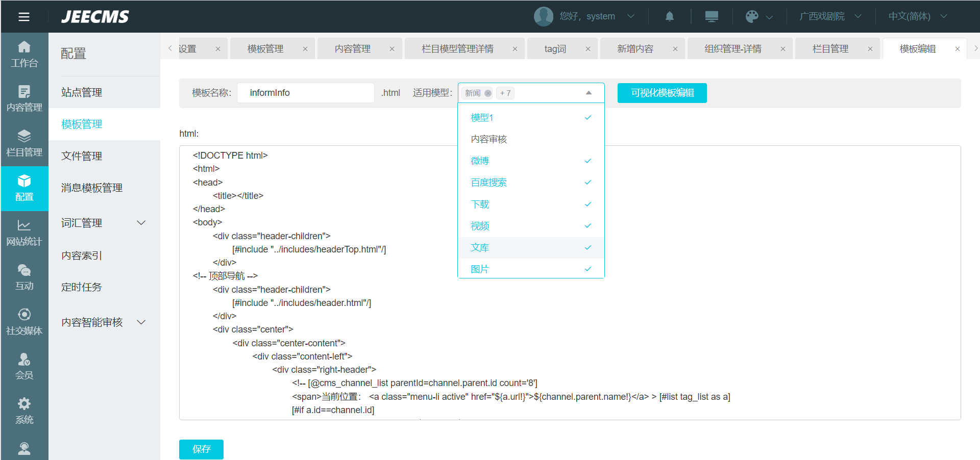The image size is (980, 460).
Task: Click the 保存 button
Action: tap(201, 449)
